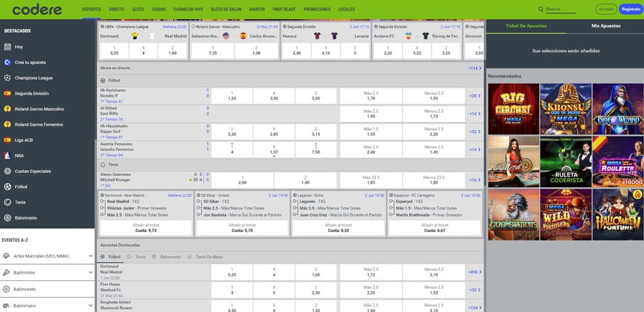Click the Dortmund yellow jersey icon
The height and width of the screenshot is (312, 644).
click(135, 36)
